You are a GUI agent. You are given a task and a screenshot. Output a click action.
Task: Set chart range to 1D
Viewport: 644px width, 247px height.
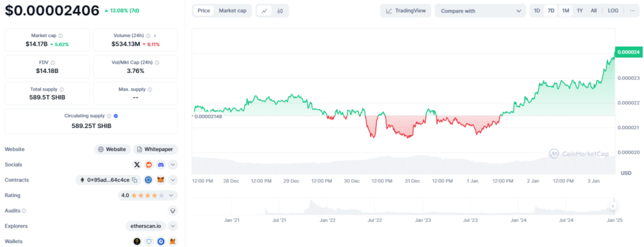[537, 11]
